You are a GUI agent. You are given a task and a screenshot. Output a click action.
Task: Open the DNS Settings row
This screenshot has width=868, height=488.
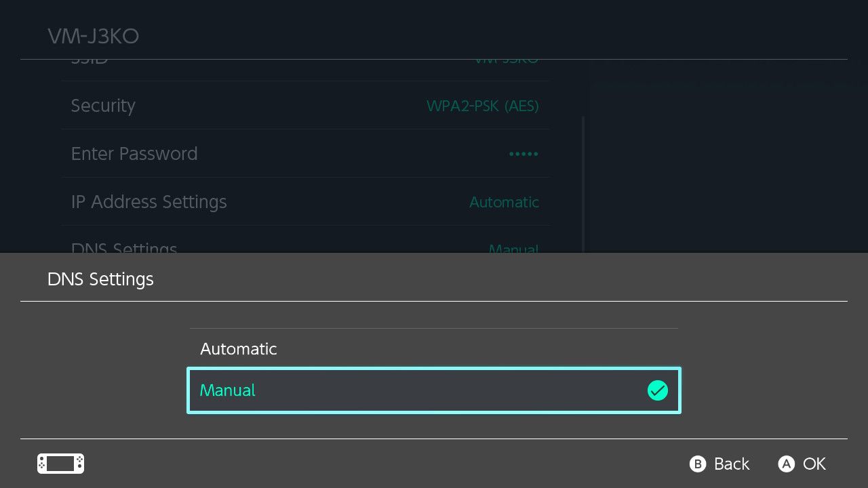click(x=305, y=248)
